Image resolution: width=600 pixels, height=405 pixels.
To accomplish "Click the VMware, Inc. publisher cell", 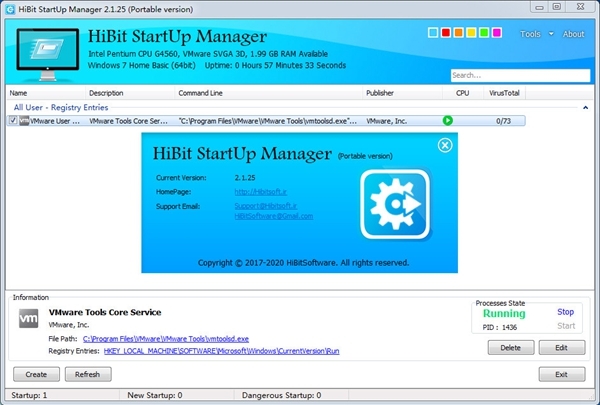I will coord(386,121).
